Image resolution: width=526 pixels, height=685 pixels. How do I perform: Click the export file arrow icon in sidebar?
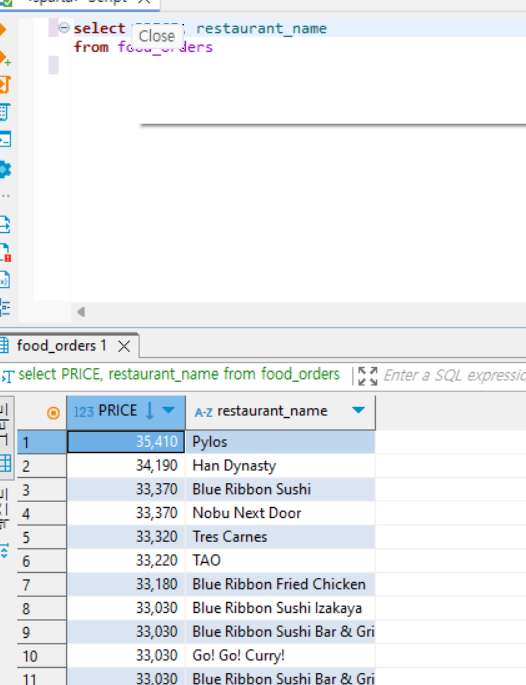point(5,224)
